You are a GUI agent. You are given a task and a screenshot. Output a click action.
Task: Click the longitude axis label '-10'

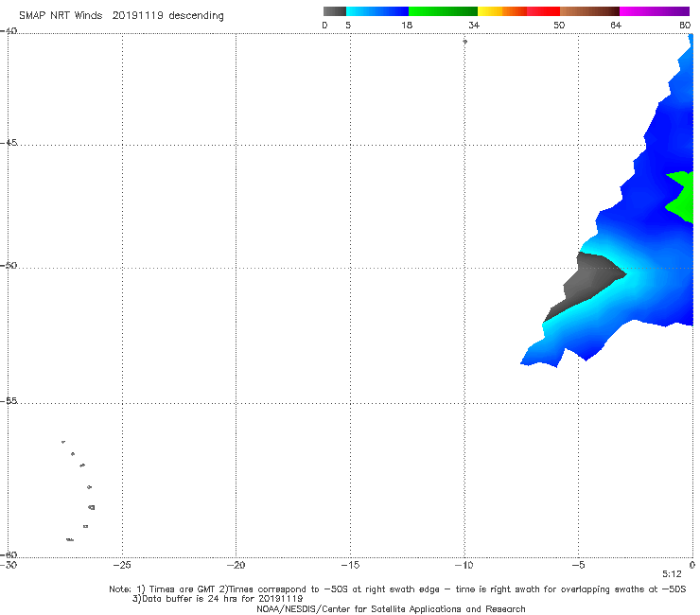(x=464, y=565)
